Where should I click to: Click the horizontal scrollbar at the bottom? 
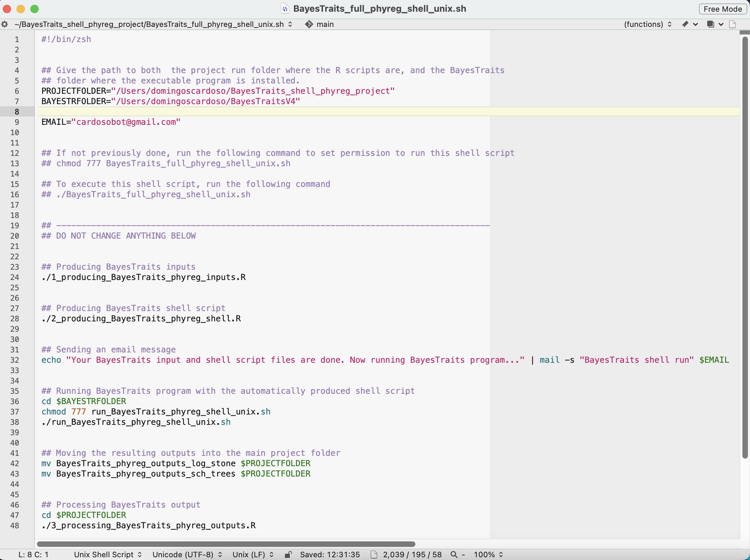pos(226,544)
